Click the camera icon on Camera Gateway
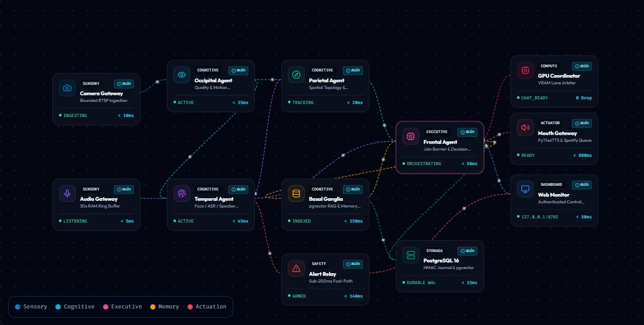644x325 pixels. tap(67, 88)
